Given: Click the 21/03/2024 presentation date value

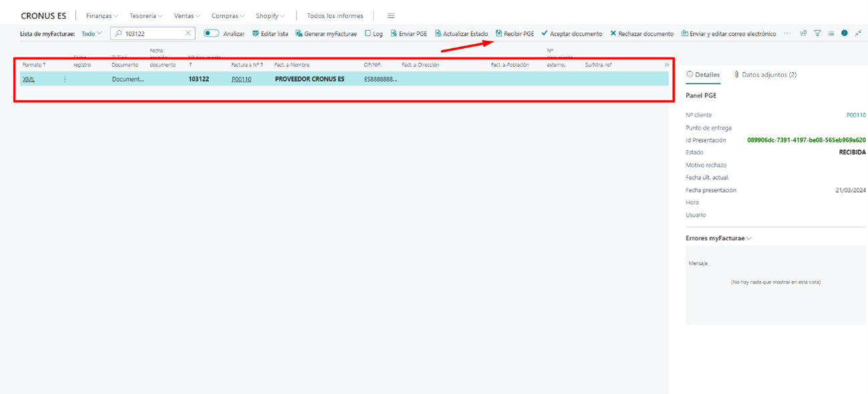Looking at the screenshot, I should point(851,191).
